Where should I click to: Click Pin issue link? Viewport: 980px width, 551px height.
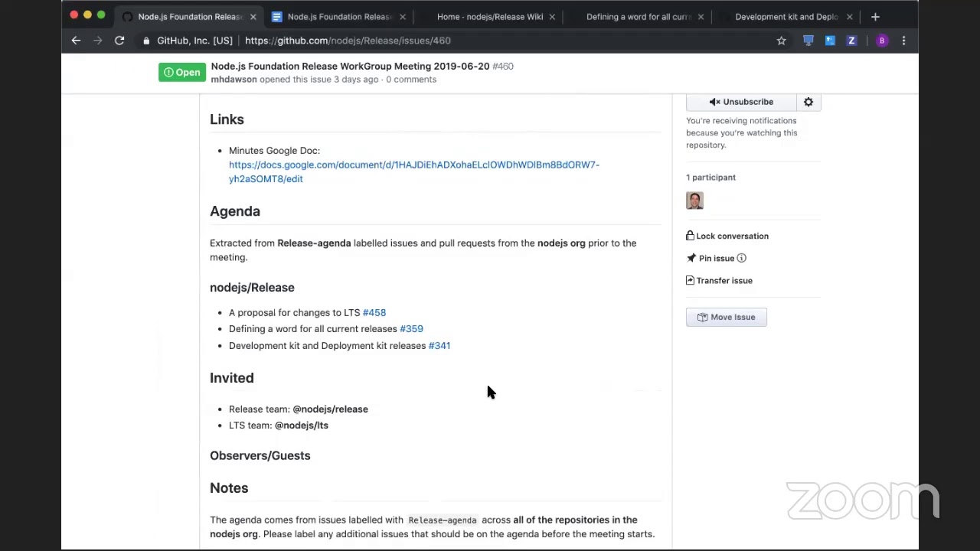point(710,258)
